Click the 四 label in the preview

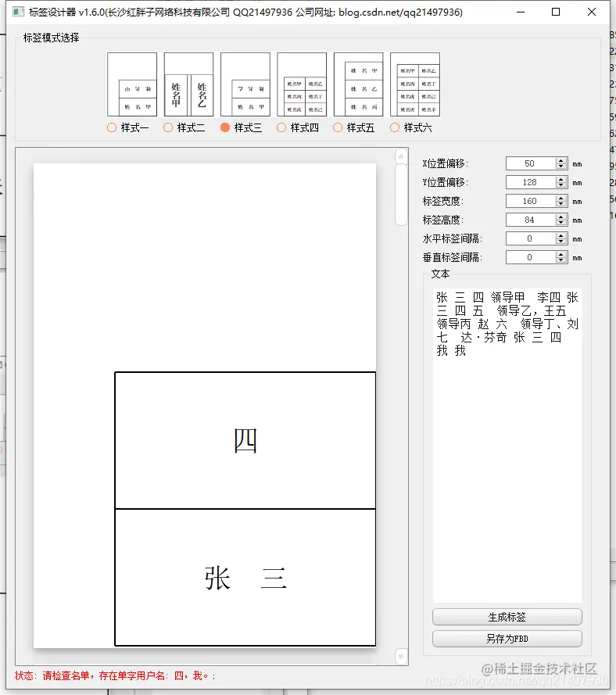coord(245,441)
